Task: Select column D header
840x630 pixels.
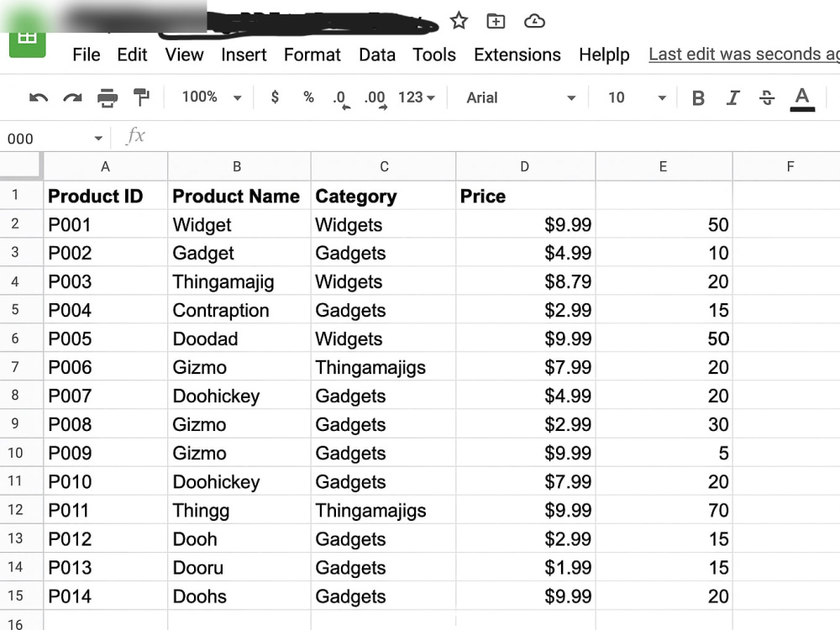Action: coord(526,166)
